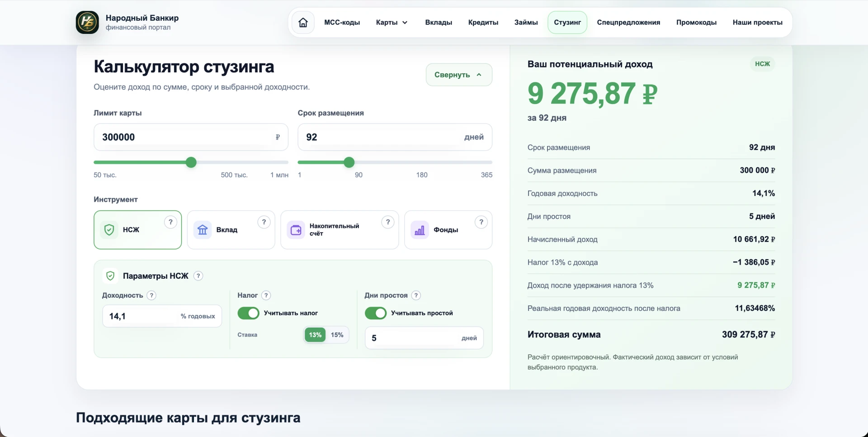Image resolution: width=868 pixels, height=437 pixels.
Task: Click the bank building icon for Вклад
Action: (x=203, y=230)
